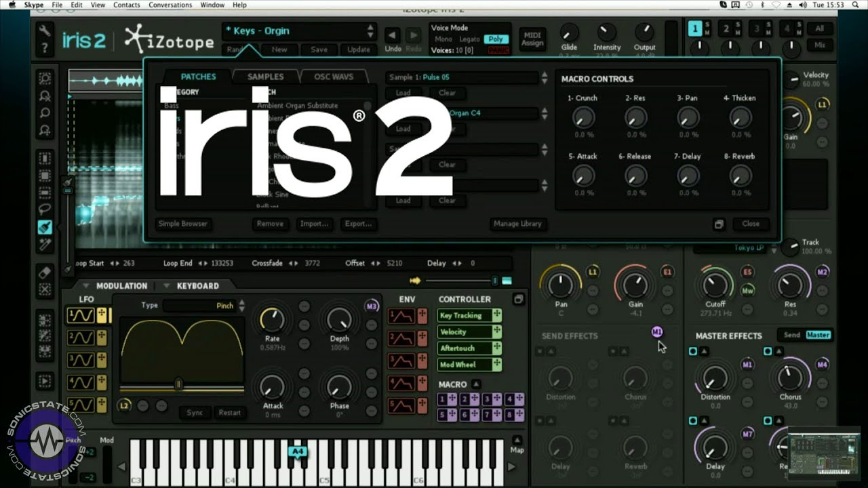
Task: Select sample layer 1 button
Action: click(x=694, y=29)
